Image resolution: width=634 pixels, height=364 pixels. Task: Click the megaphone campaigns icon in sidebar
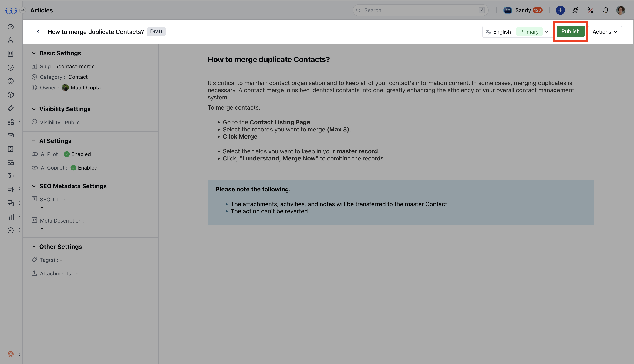click(x=11, y=190)
